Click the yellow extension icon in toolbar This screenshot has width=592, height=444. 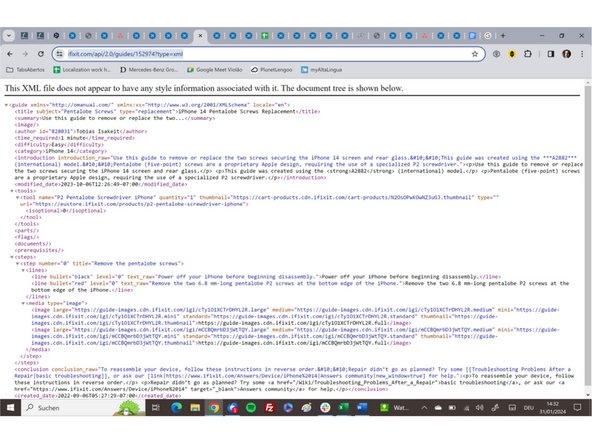click(512, 54)
